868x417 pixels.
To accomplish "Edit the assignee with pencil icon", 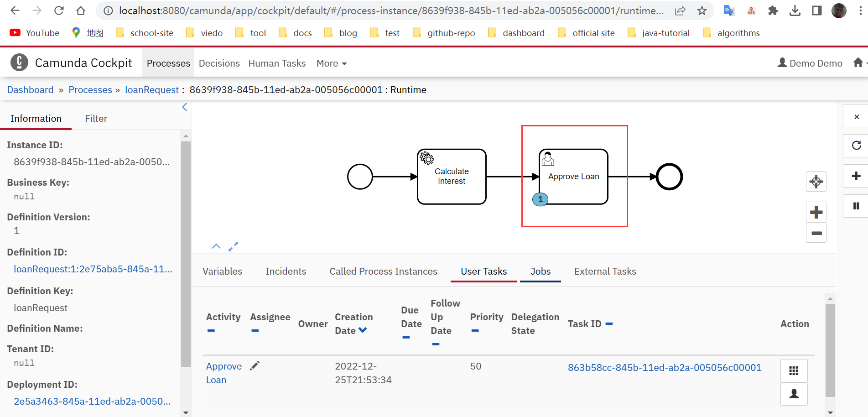I will (x=255, y=366).
